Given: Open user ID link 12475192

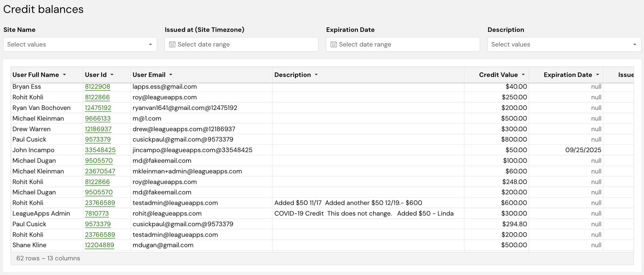Looking at the screenshot, I should 98,108.
